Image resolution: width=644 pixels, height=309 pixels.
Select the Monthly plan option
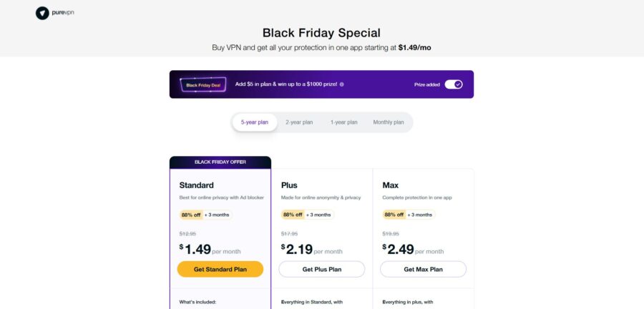(x=388, y=122)
